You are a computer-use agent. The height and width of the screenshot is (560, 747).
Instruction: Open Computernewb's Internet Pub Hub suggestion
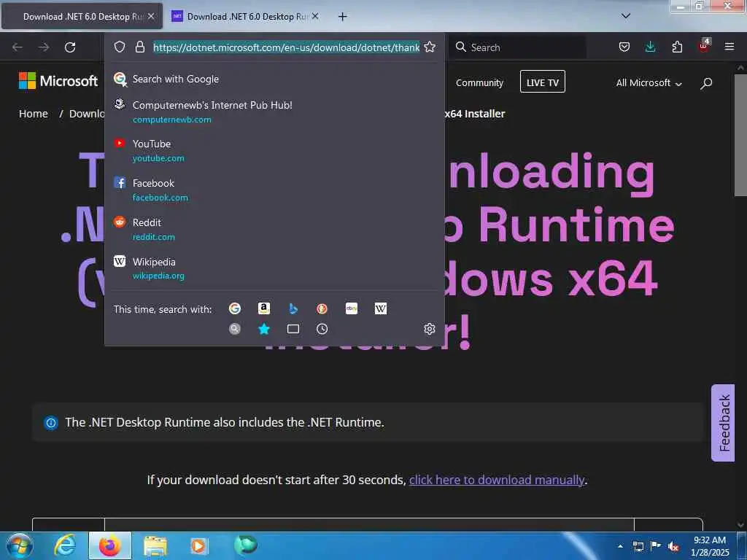(275, 112)
